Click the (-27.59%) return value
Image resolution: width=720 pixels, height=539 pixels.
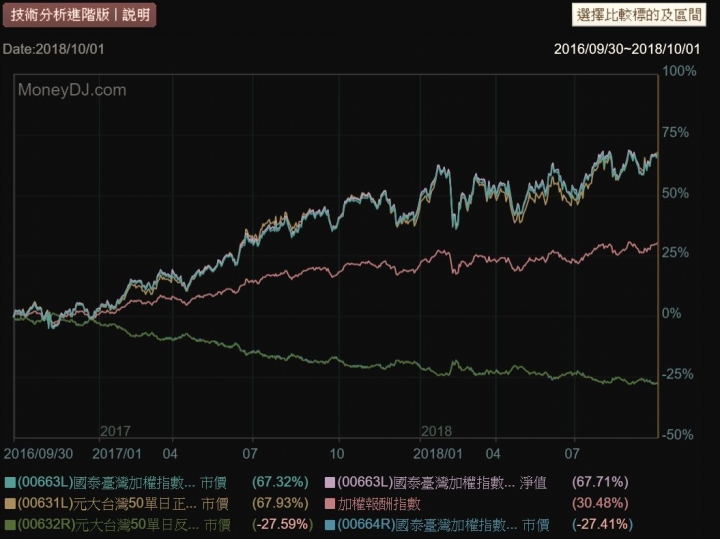coord(282,524)
